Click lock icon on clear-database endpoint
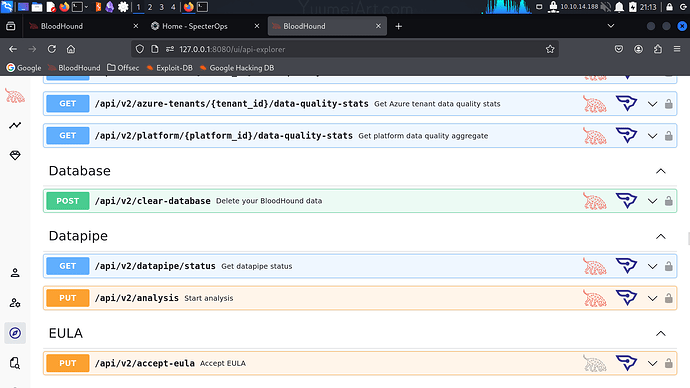690x388 pixels. 668,201
